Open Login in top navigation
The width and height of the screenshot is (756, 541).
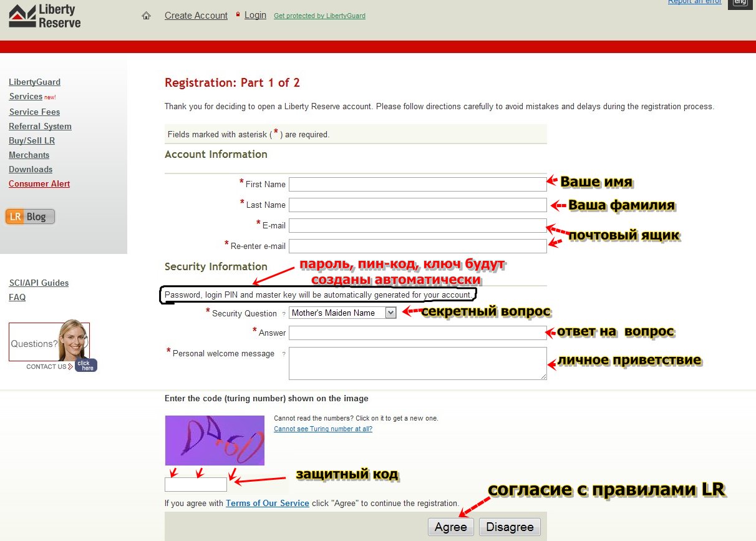255,15
